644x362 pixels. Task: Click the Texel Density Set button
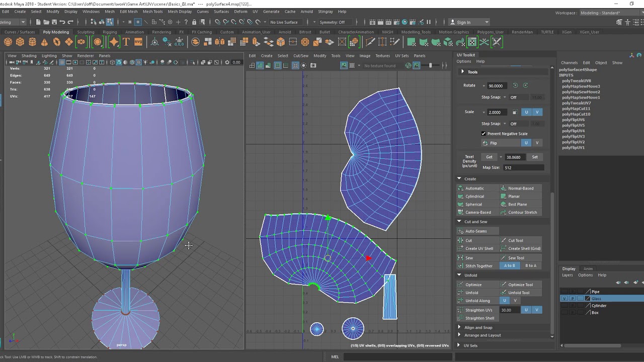click(535, 157)
